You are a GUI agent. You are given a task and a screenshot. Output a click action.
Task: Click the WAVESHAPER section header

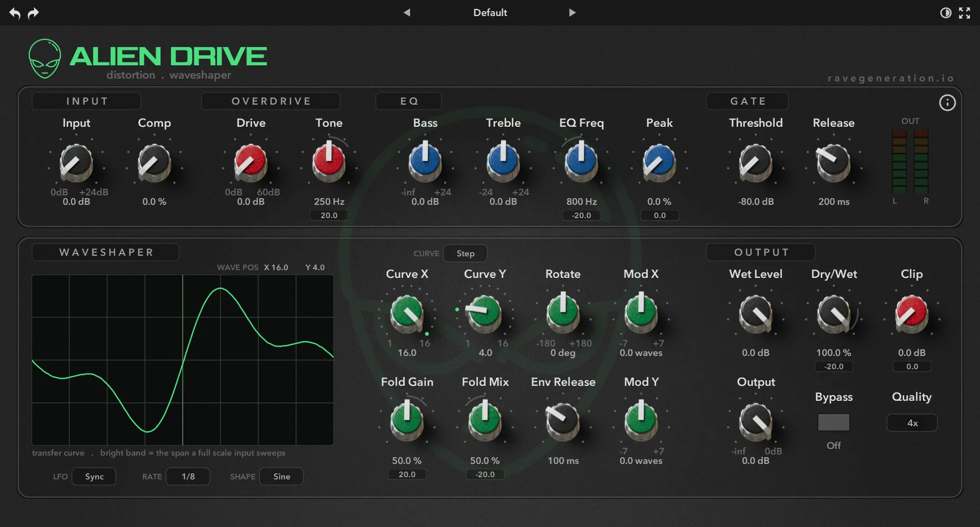(x=105, y=252)
